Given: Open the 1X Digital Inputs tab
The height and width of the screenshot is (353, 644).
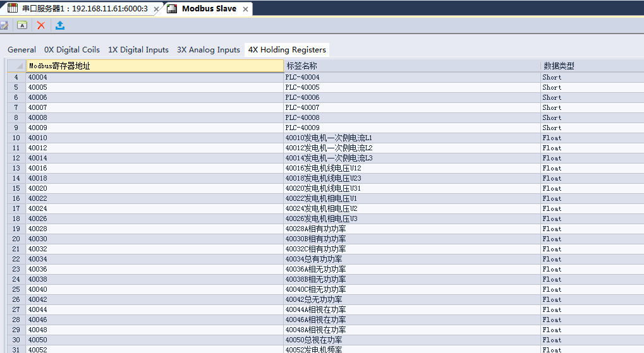Looking at the screenshot, I should (x=138, y=50).
